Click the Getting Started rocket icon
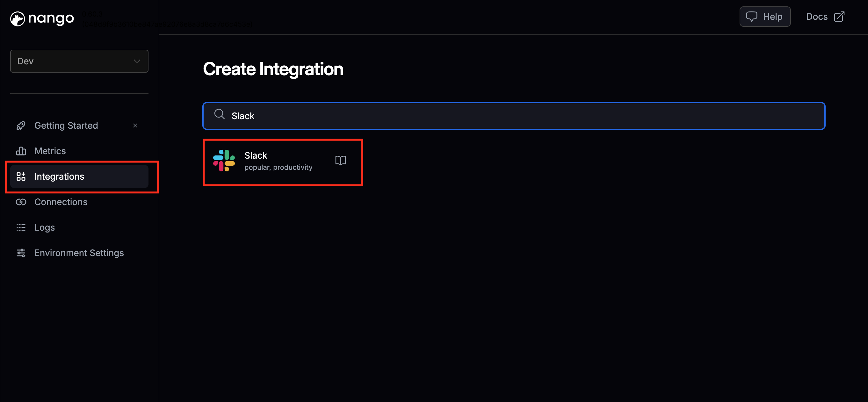Image resolution: width=868 pixels, height=402 pixels. coord(21,126)
